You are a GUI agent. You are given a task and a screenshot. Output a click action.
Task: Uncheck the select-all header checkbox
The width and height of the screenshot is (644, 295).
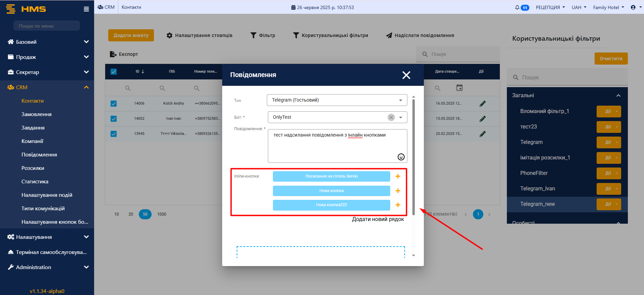[x=114, y=72]
